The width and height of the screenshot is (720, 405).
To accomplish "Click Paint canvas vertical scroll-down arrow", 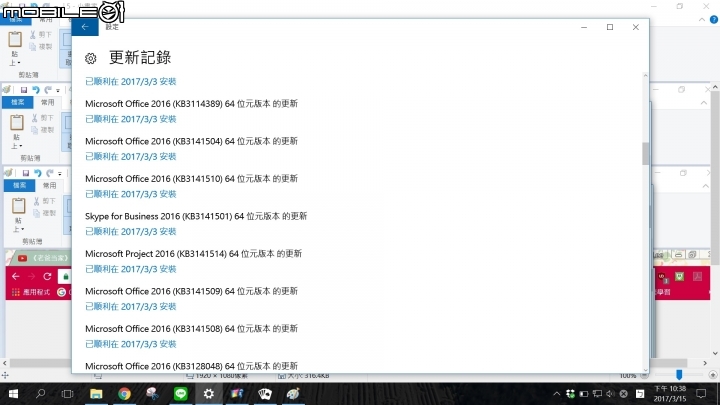I will click(x=715, y=354).
